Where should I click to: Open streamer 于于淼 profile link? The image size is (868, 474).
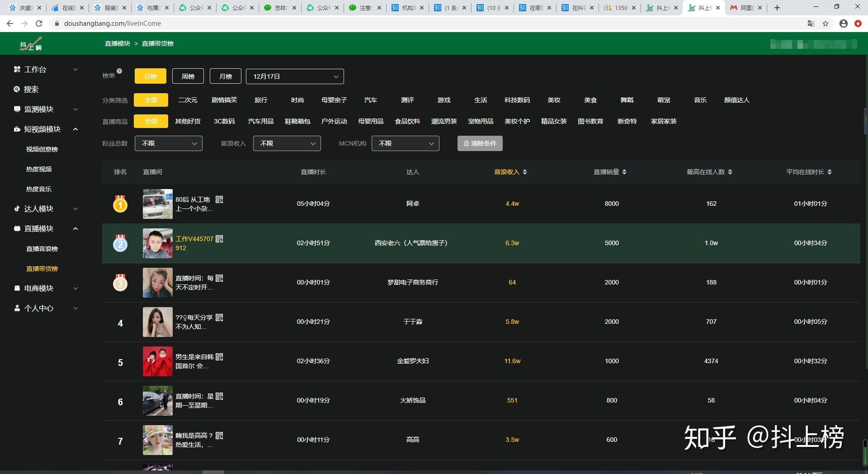tap(413, 322)
